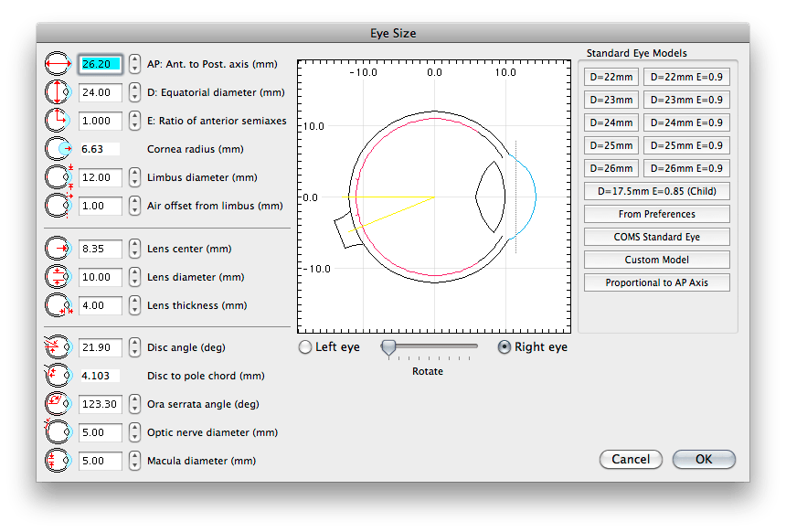
Task: Click the Limbus diameter 12.00 field
Action: pyautogui.click(x=101, y=177)
